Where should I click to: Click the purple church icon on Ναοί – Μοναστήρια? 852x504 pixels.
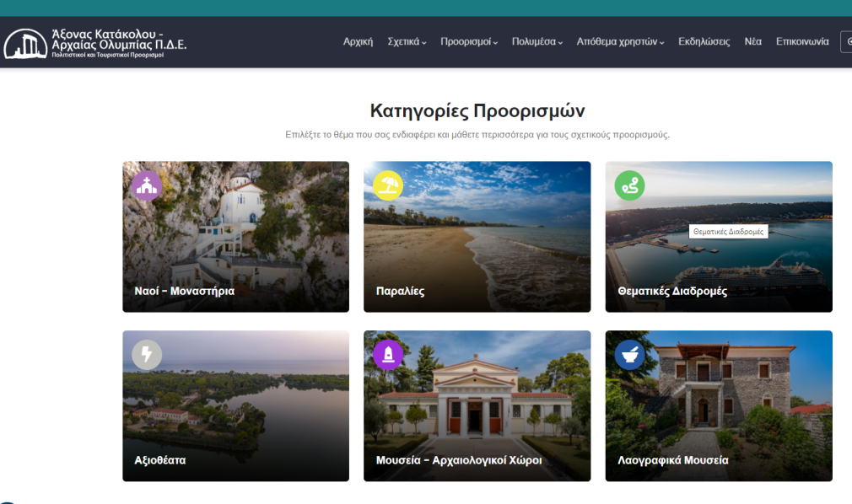(x=147, y=185)
